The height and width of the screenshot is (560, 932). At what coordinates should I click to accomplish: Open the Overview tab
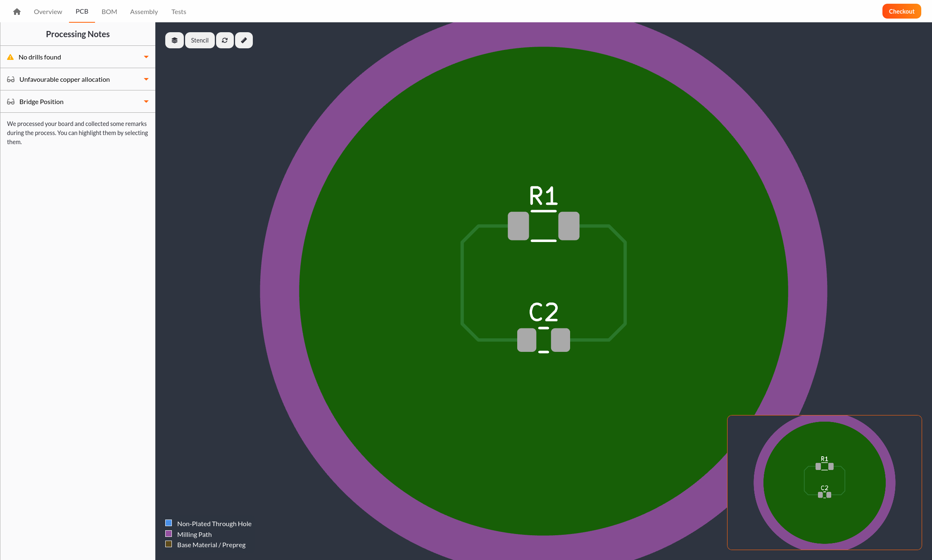click(x=48, y=12)
